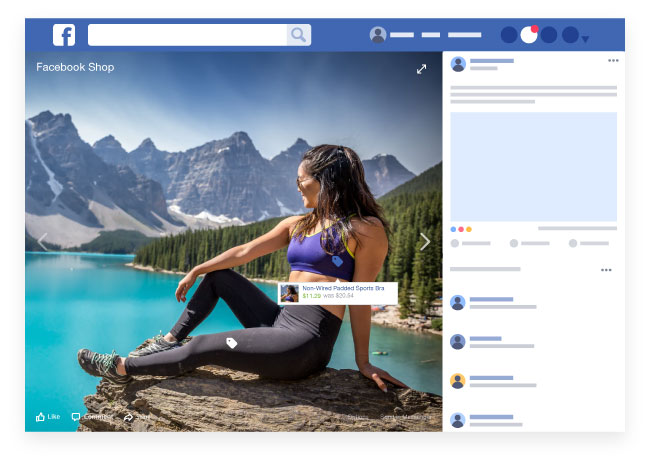Screen dimensions: 650x470
Task: Open the post options three-dot menu
Action: click(613, 61)
